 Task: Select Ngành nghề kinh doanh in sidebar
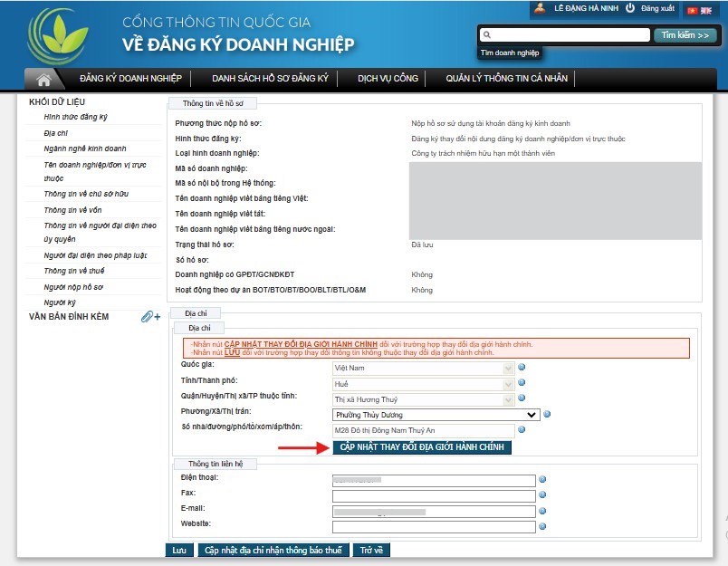click(85, 149)
